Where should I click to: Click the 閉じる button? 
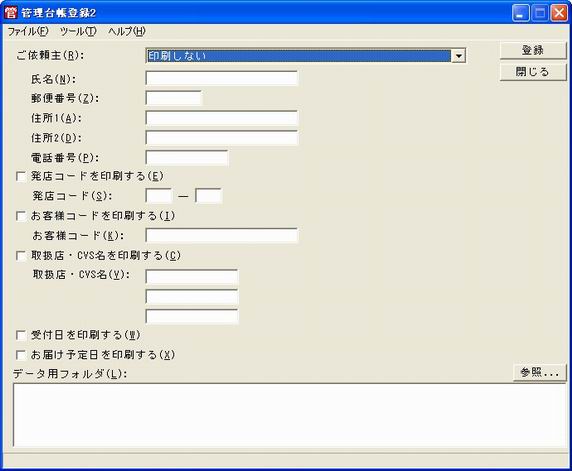tap(533, 72)
